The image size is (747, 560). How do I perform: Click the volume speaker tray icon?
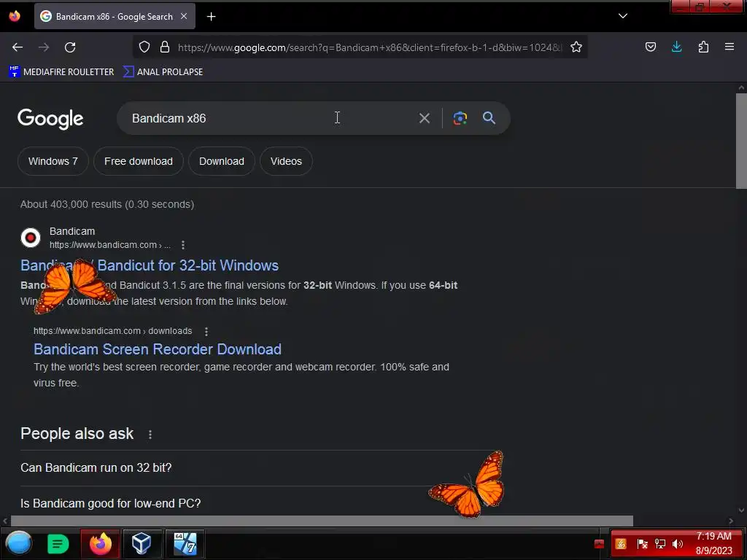coord(677,544)
